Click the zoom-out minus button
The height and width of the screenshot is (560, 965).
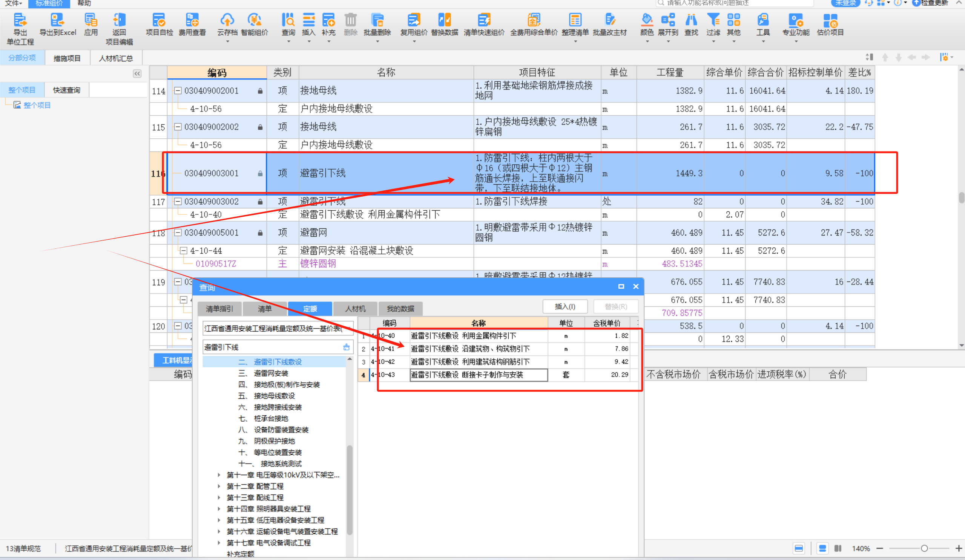(880, 549)
